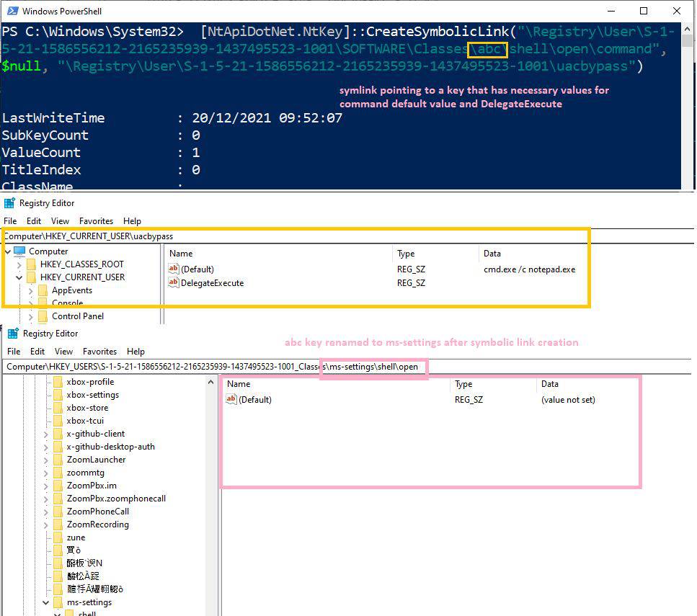
Task: Open the Favorites menu in upper Registry Editor
Action: point(96,221)
